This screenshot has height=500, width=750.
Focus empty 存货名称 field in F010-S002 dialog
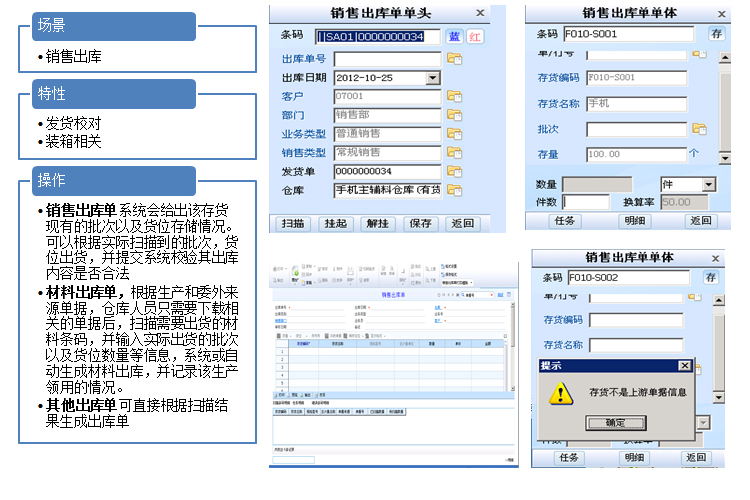pos(637,345)
